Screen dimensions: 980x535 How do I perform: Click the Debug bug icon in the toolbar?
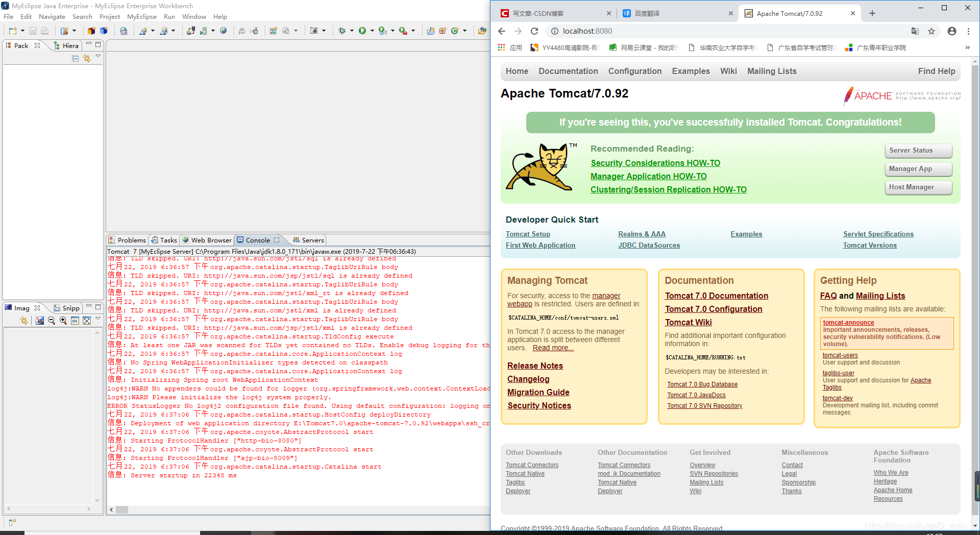coord(342,31)
